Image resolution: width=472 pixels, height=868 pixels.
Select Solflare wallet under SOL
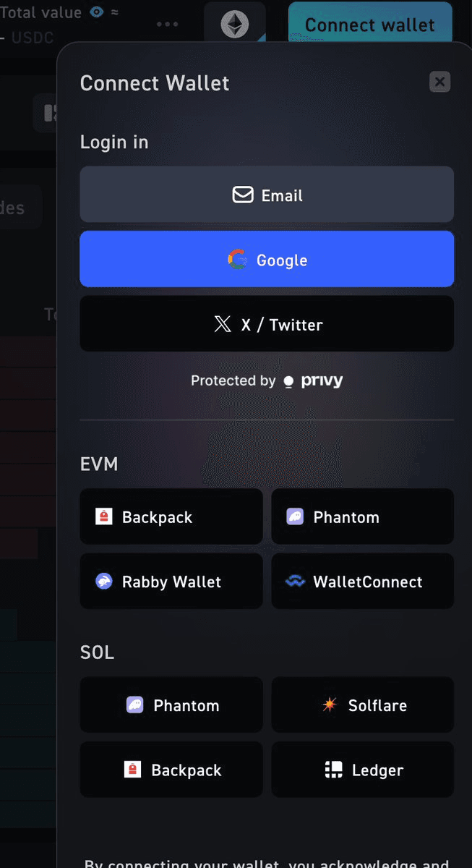362,705
